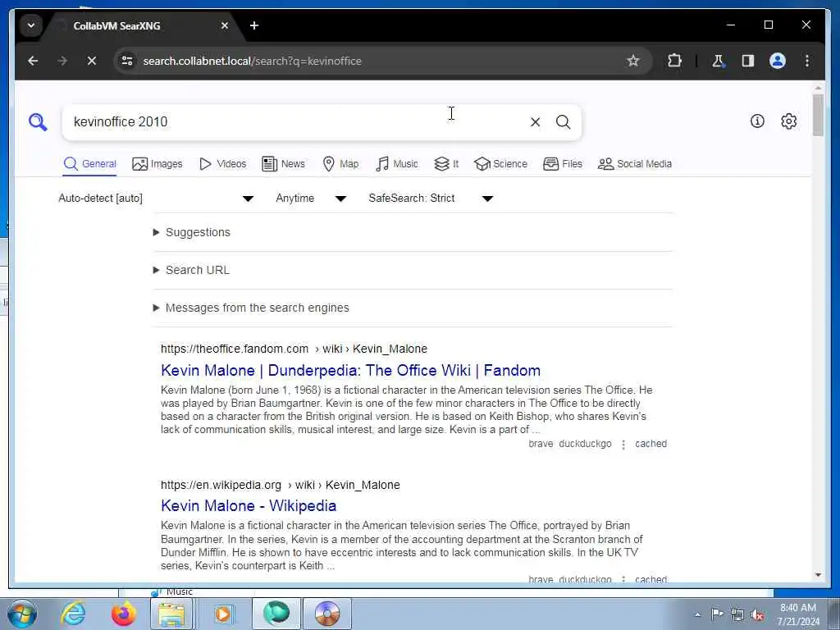Image resolution: width=840 pixels, height=630 pixels.
Task: Show hidden tray icons arrow
Action: [x=697, y=615]
